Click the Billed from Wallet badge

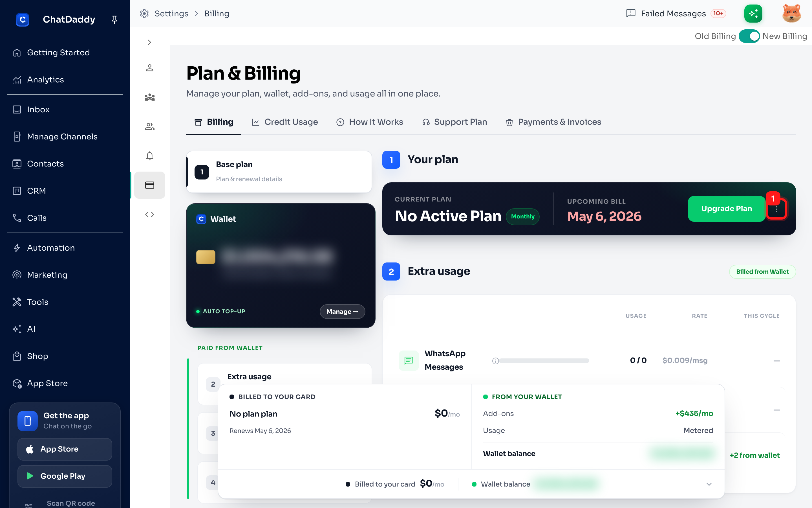(x=762, y=272)
